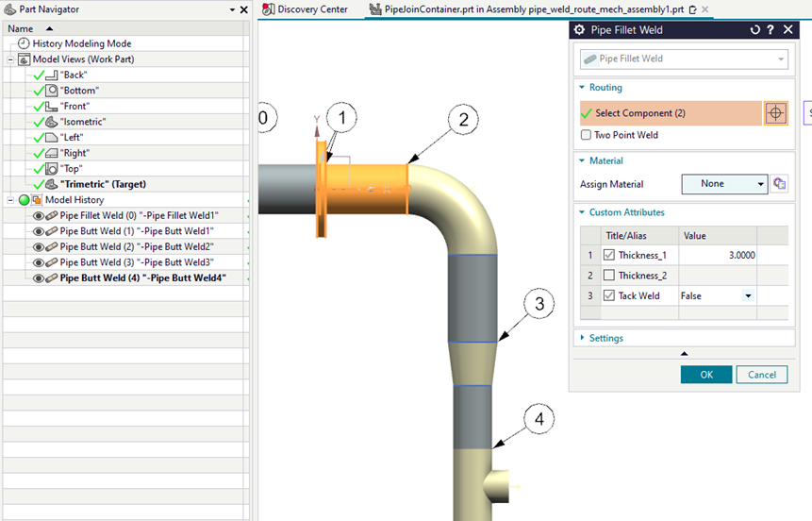812x521 pixels.
Task: Reset the Pipe Fillet Weld dialog
Action: pyautogui.click(x=754, y=30)
